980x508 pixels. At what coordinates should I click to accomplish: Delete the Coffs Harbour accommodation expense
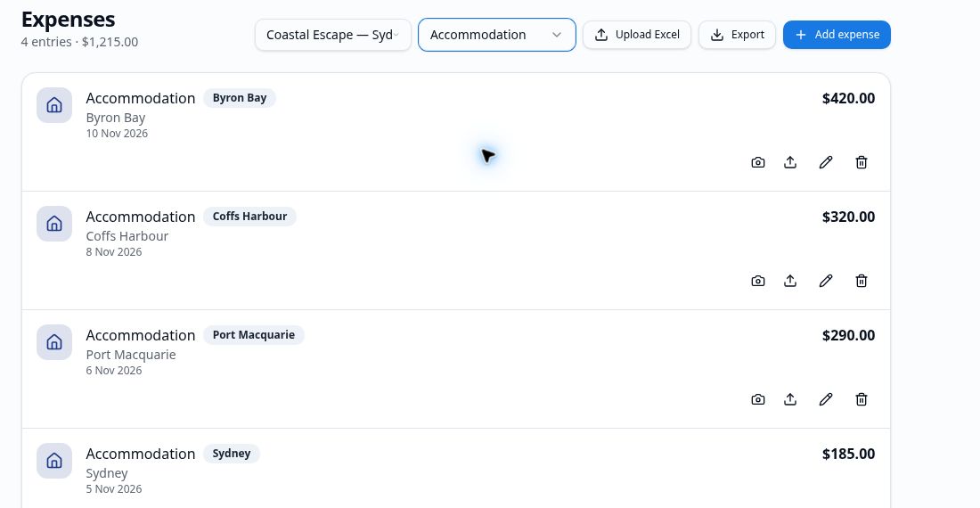[x=862, y=281]
